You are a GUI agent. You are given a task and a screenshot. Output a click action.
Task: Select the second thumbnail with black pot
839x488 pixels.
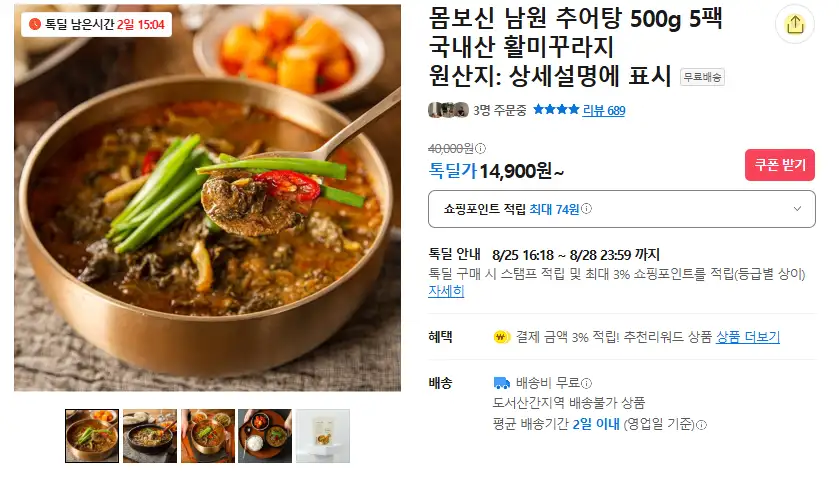click(150, 436)
